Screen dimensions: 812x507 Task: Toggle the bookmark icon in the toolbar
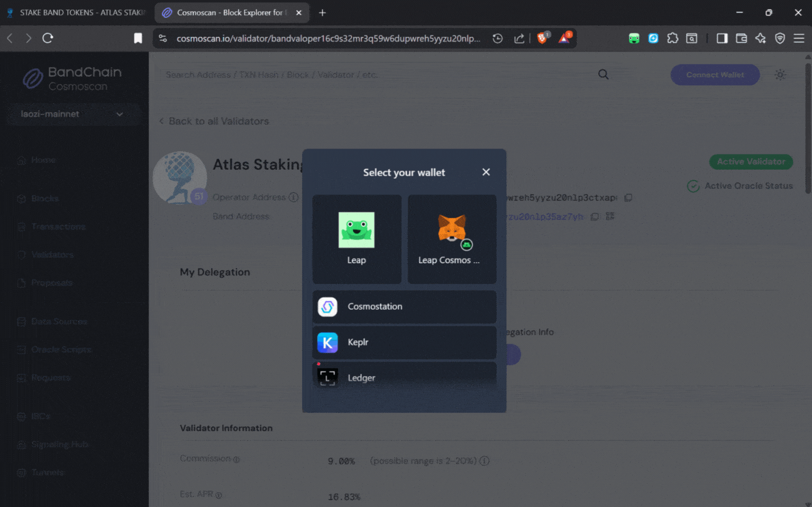pyautogui.click(x=138, y=38)
